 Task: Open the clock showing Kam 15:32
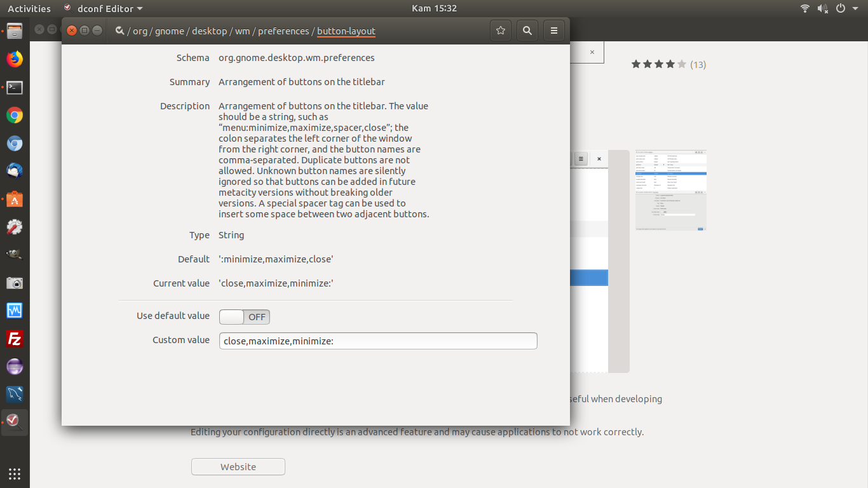point(434,8)
